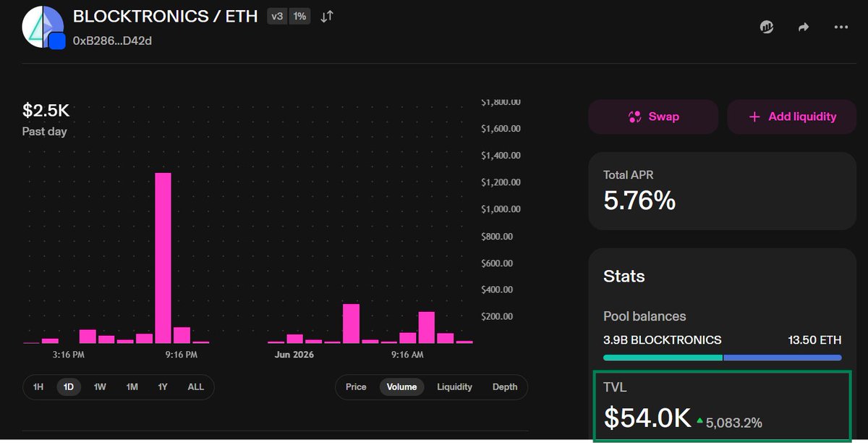
Task: Click the Swap button
Action: (653, 117)
